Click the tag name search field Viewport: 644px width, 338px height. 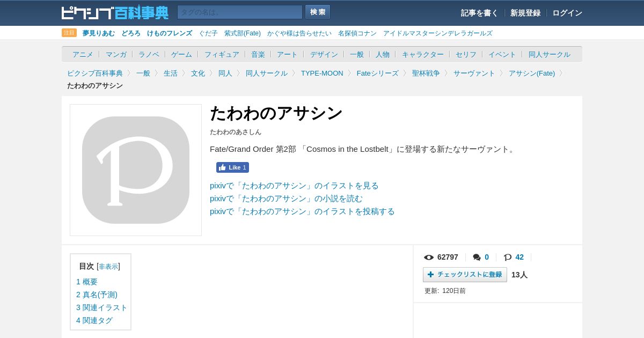240,12
